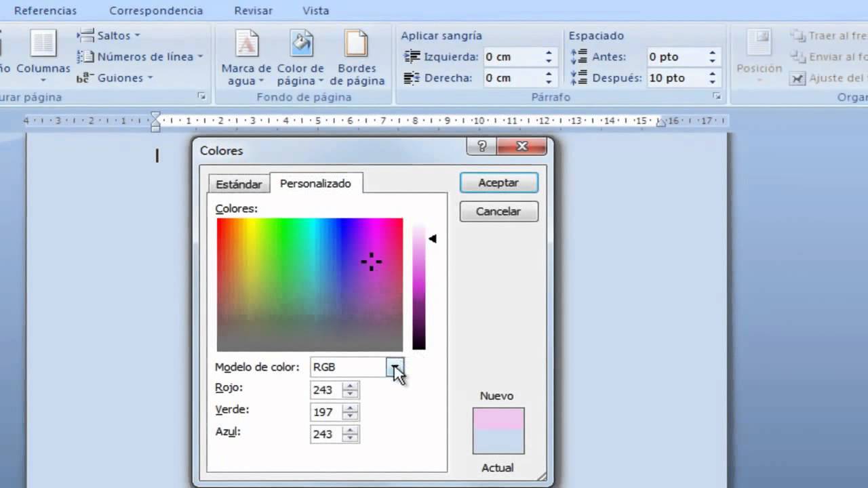Click the Antes spacing icon
The width and height of the screenshot is (868, 488).
[578, 57]
